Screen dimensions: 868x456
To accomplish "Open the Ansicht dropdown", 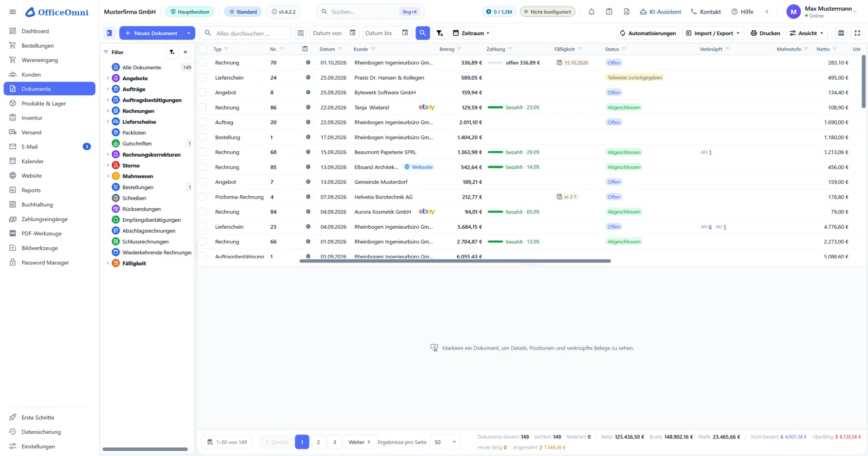I will pyautogui.click(x=807, y=33).
